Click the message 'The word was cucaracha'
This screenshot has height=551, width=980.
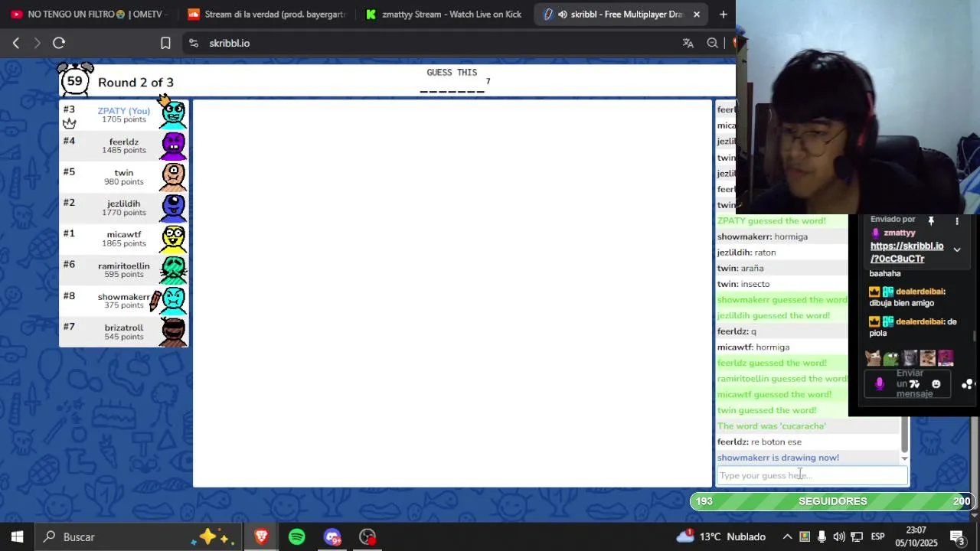(771, 426)
